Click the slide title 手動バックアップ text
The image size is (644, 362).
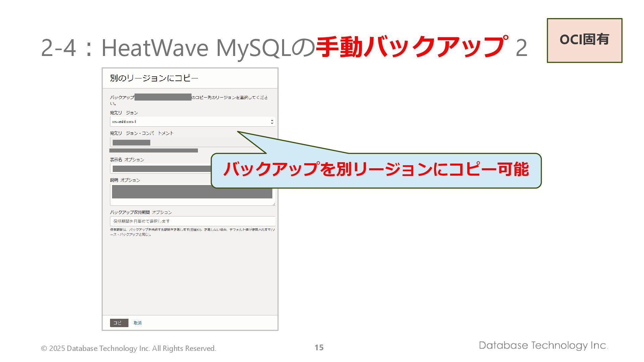(412, 47)
